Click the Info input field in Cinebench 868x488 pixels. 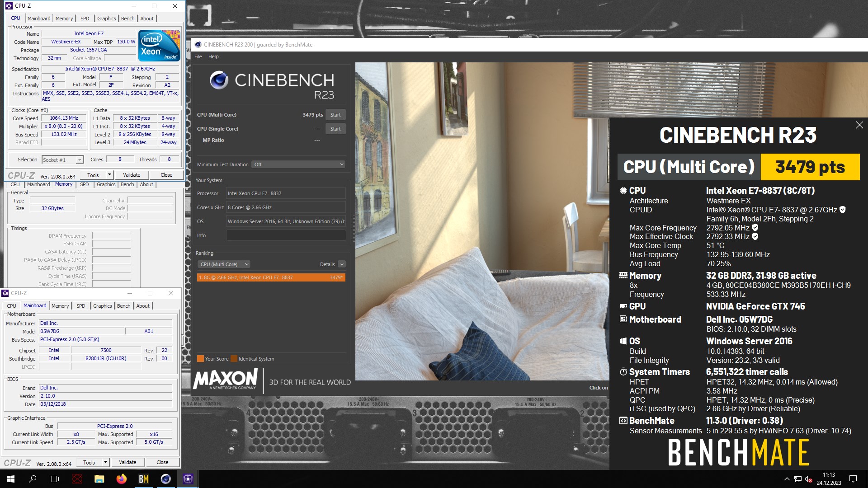coord(286,235)
